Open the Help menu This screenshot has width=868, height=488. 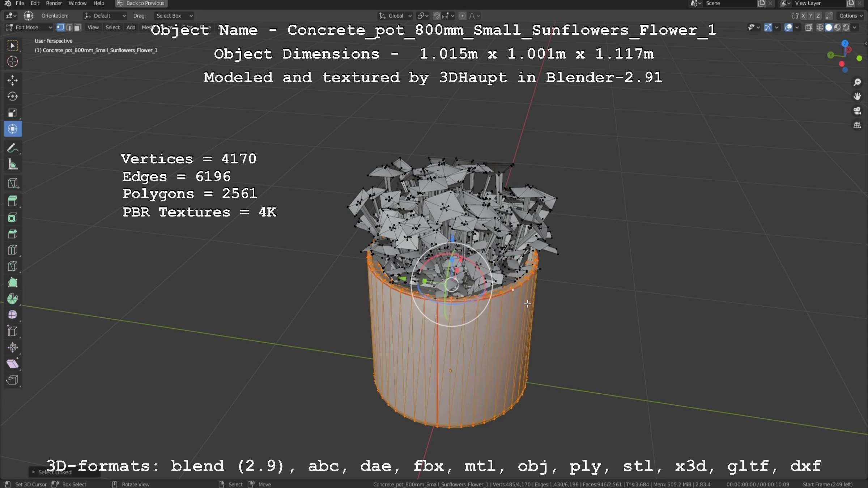(99, 3)
